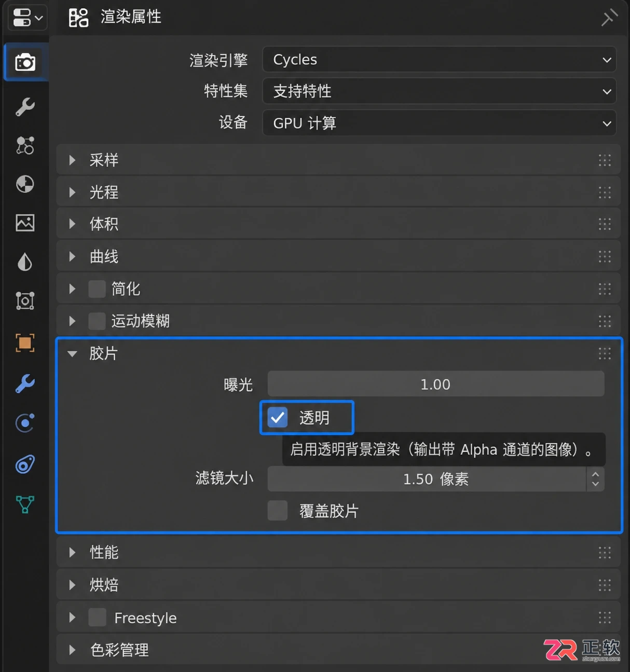Screen dimensions: 630x672
Task: Open the 渲染引擎 Cycles dropdown
Action: click(x=439, y=60)
